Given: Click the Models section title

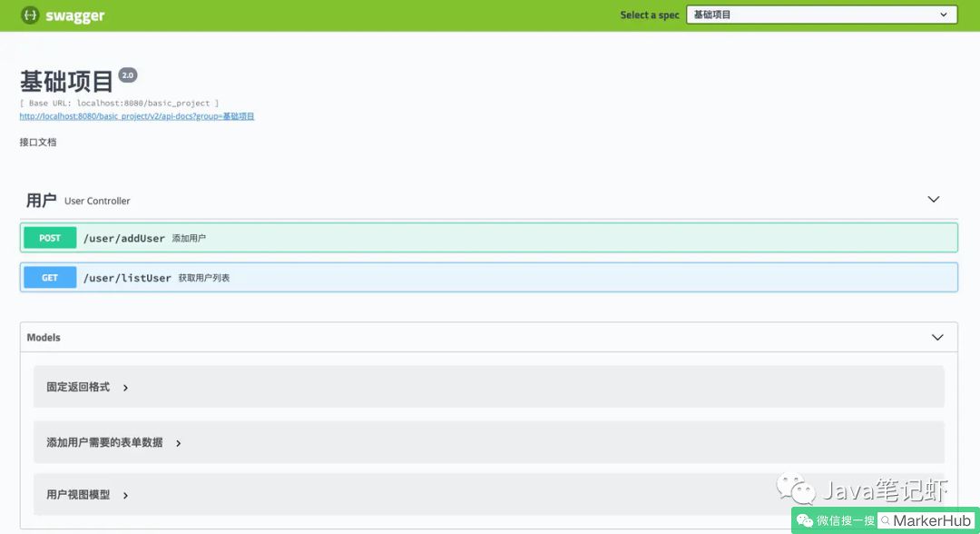Looking at the screenshot, I should [x=44, y=338].
